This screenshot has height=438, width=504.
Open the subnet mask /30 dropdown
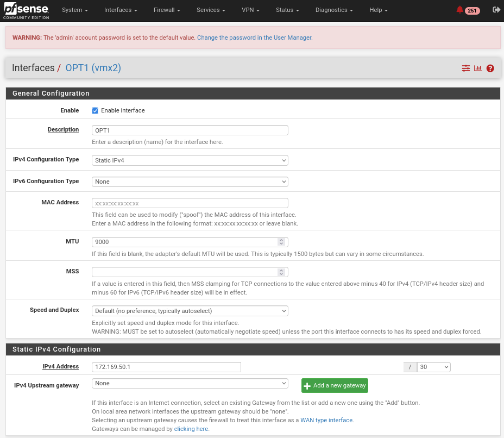point(433,367)
